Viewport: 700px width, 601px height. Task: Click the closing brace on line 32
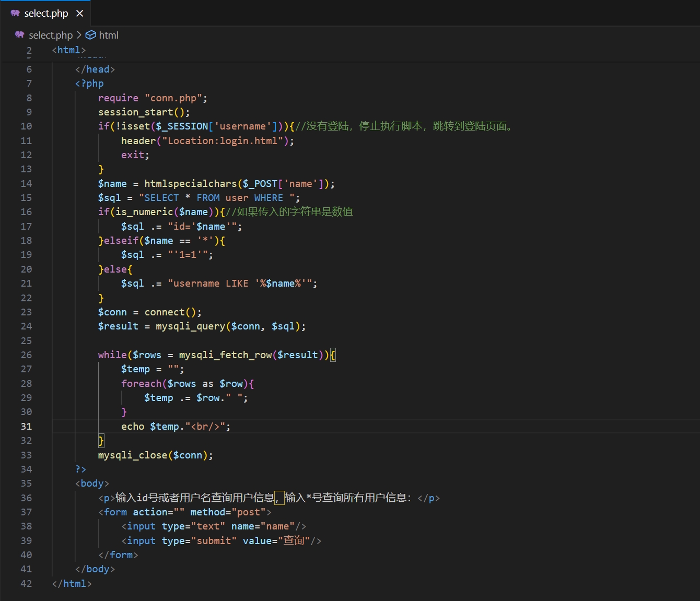pos(101,441)
